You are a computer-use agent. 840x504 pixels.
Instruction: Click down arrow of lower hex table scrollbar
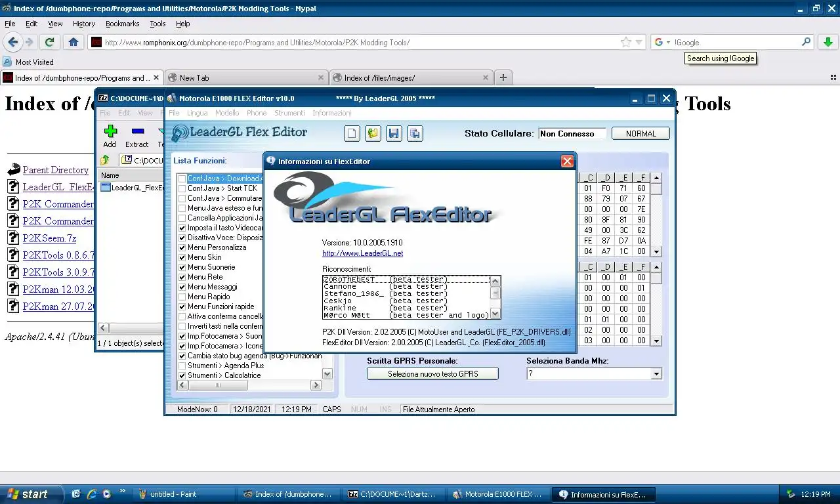pyautogui.click(x=656, y=341)
